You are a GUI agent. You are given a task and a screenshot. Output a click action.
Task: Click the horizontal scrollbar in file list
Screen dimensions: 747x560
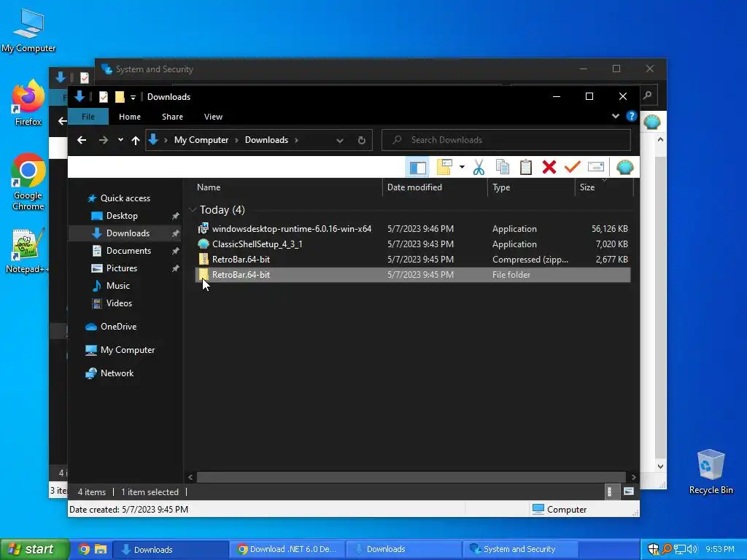tap(411, 477)
